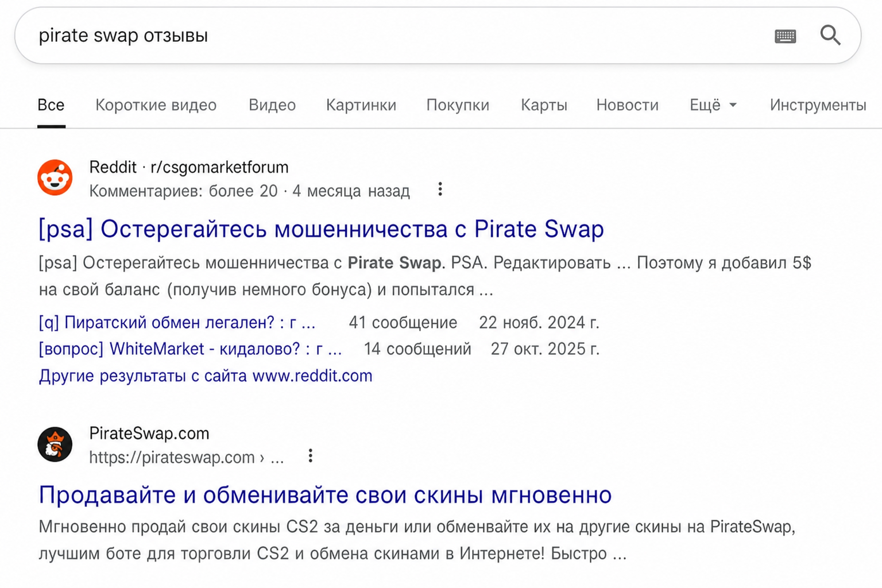This screenshot has height=588, width=882.
Task: Switch to Картинки tab
Action: click(x=361, y=105)
